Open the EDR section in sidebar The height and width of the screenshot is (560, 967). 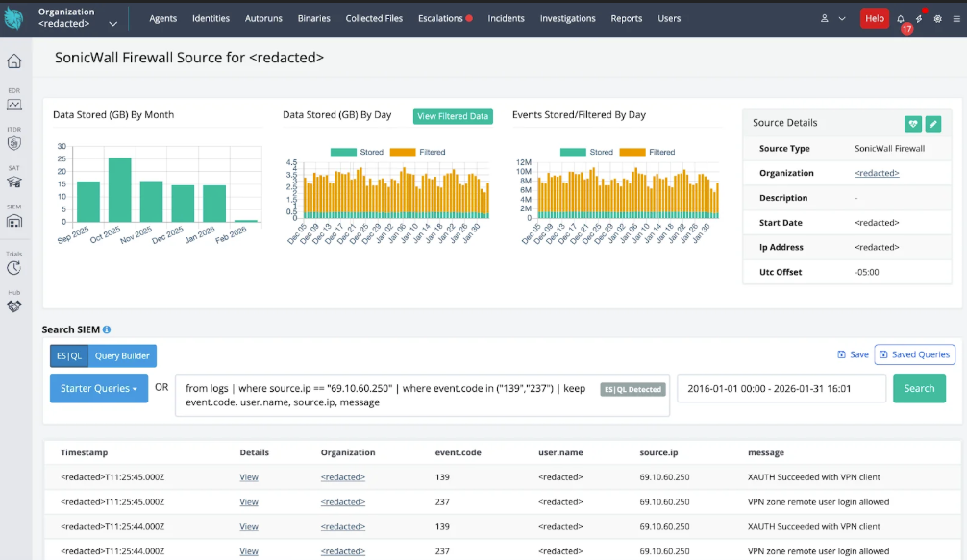tap(14, 102)
